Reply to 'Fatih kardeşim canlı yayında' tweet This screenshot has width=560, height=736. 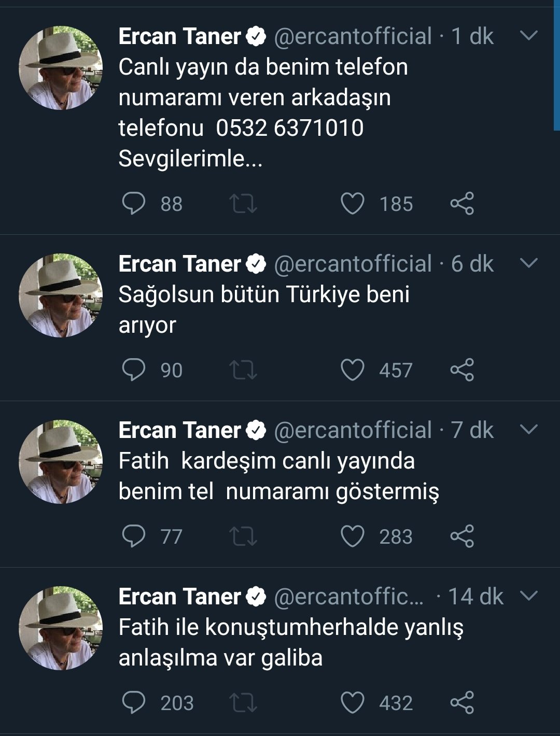click(x=133, y=536)
